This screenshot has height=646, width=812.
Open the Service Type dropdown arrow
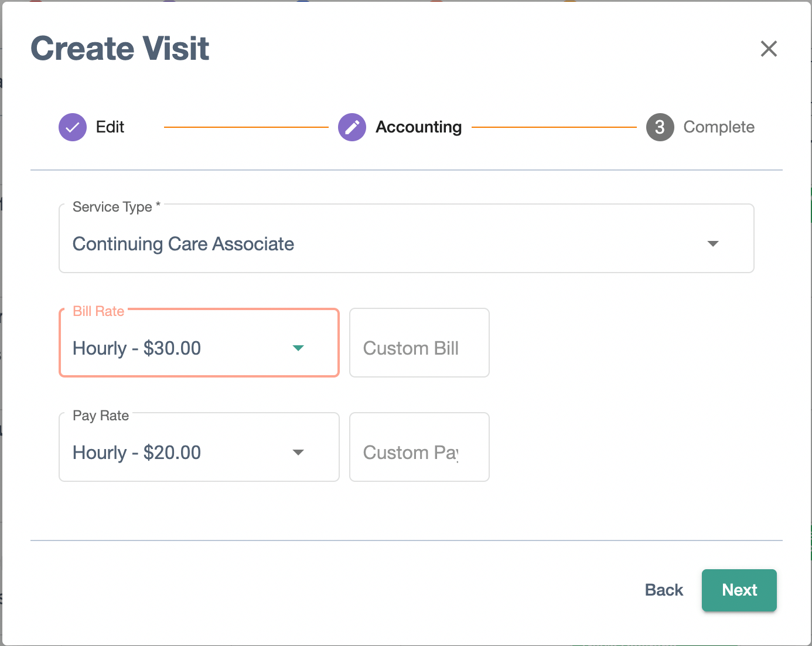pos(713,244)
